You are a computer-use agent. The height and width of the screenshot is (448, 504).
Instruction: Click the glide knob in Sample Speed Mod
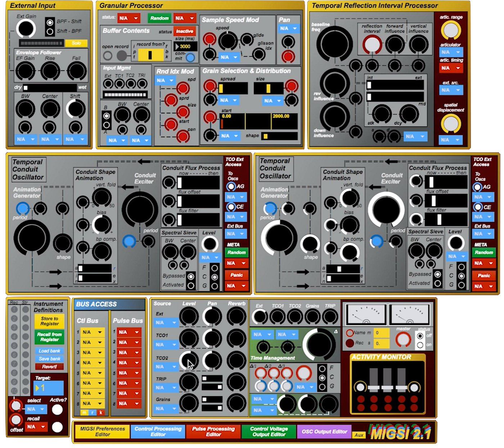(x=247, y=39)
